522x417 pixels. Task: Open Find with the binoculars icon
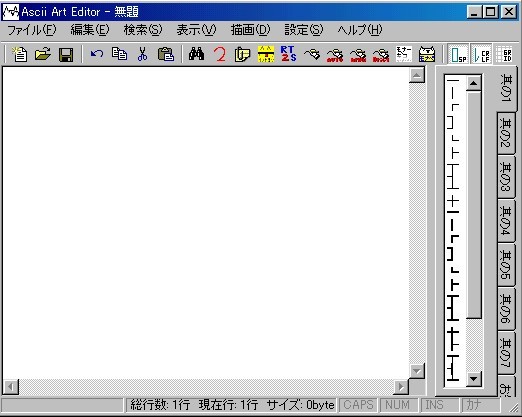click(x=196, y=54)
